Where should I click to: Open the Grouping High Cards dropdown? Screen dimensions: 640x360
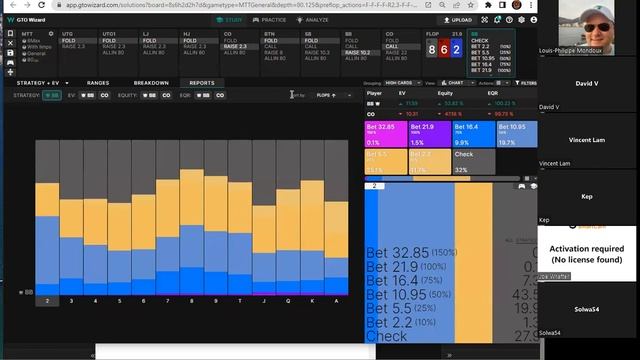coord(402,83)
